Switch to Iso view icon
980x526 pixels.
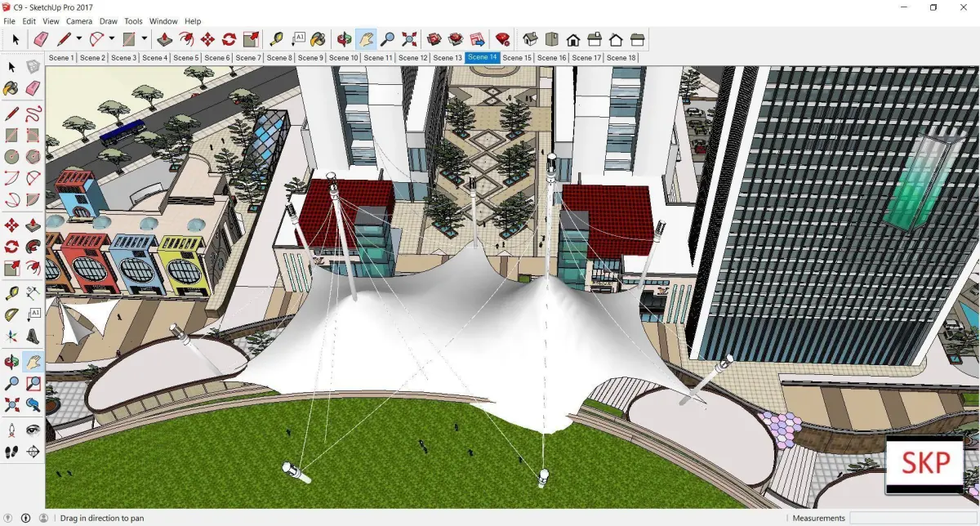tap(530, 38)
